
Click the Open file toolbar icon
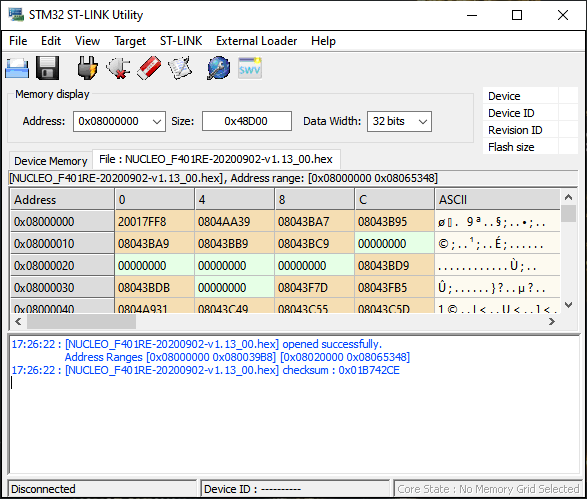(x=17, y=68)
